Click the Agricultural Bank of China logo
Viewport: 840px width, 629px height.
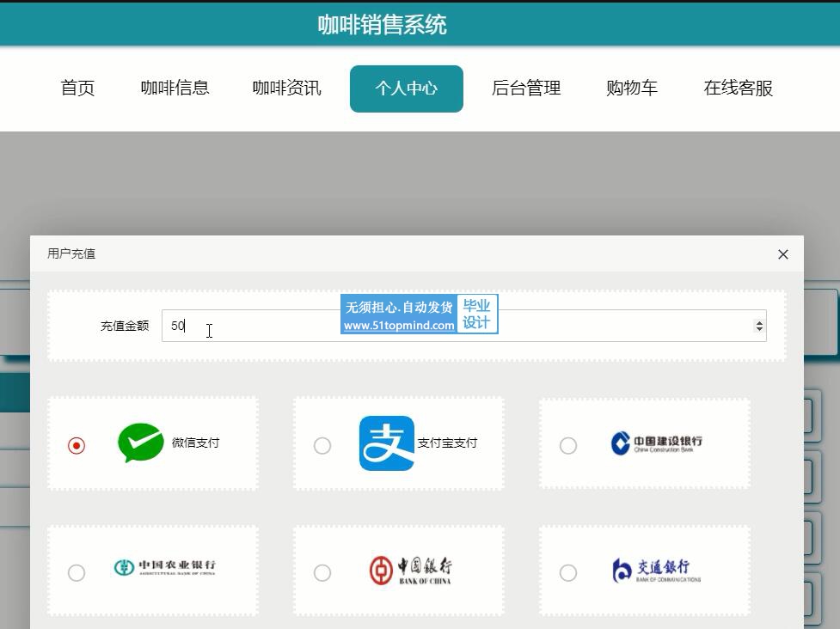pos(164,568)
